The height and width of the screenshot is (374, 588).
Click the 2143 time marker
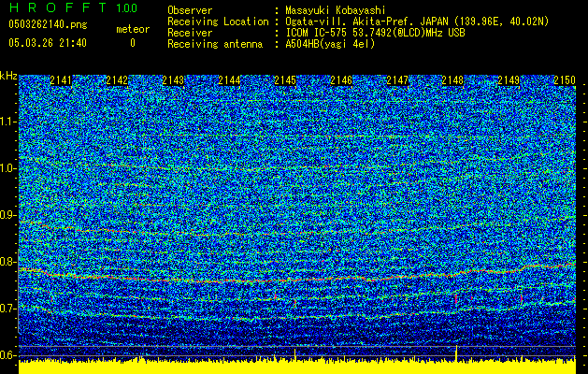tap(173, 80)
